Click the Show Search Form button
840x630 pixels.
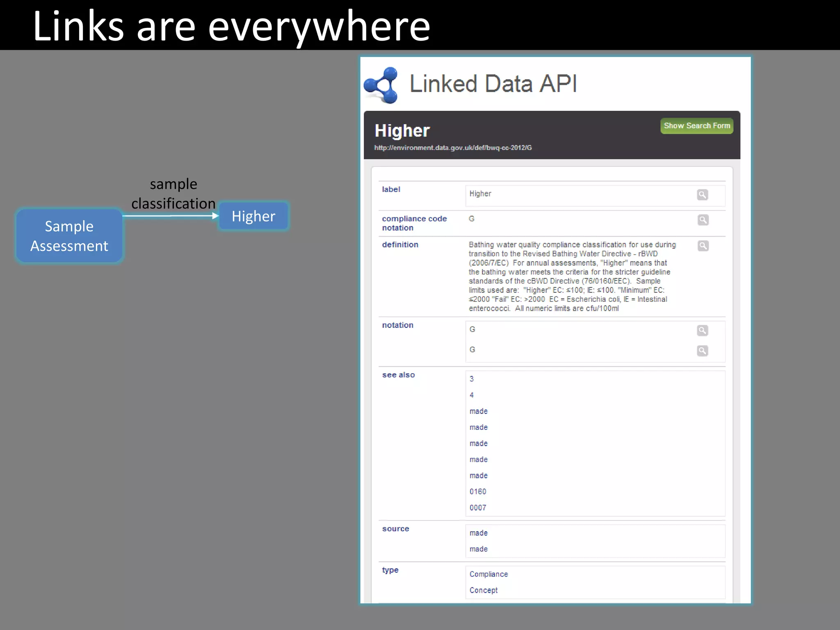[696, 126]
